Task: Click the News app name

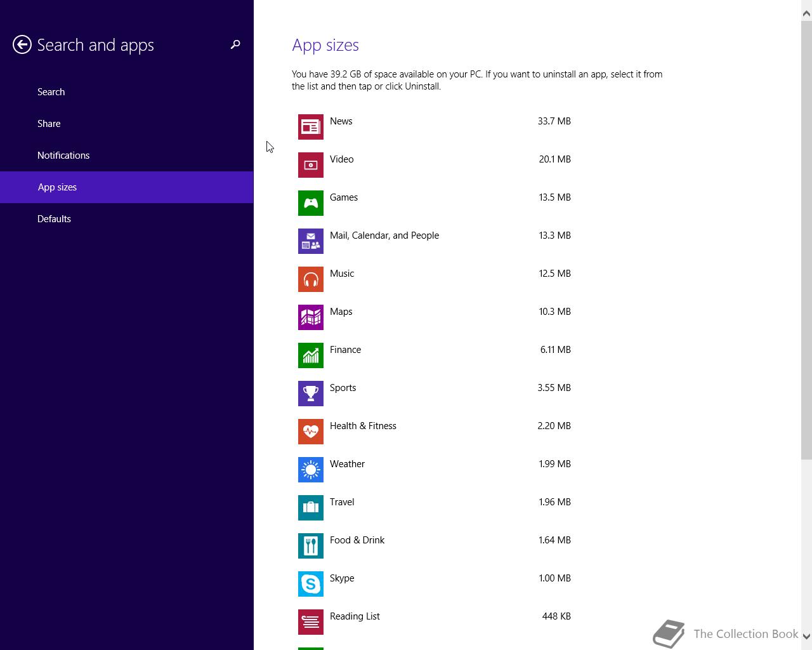Action: point(341,121)
